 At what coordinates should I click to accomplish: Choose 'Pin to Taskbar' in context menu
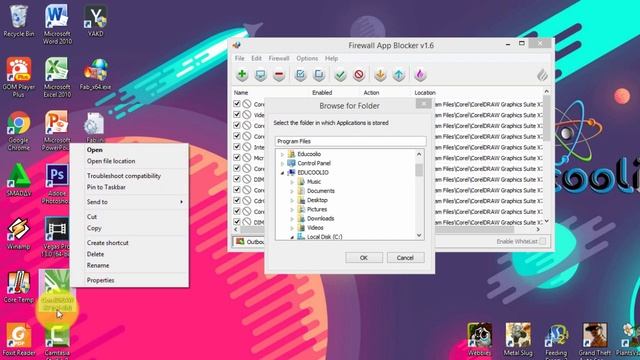[106, 187]
